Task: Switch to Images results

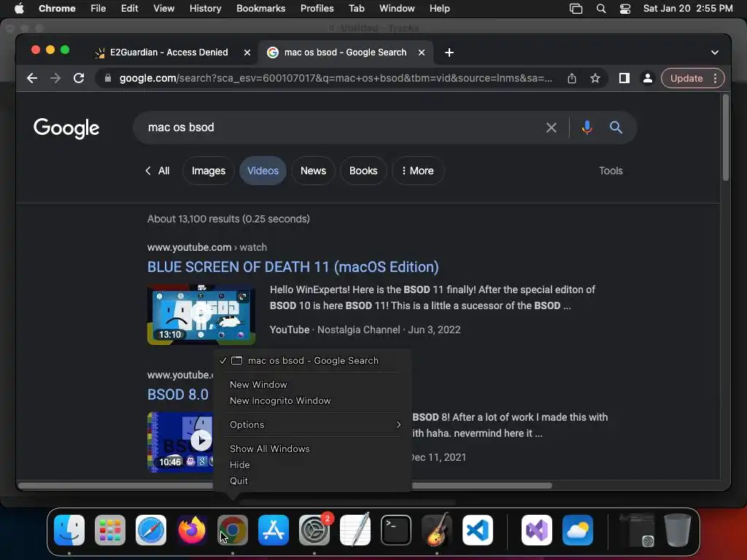Action: point(209,171)
